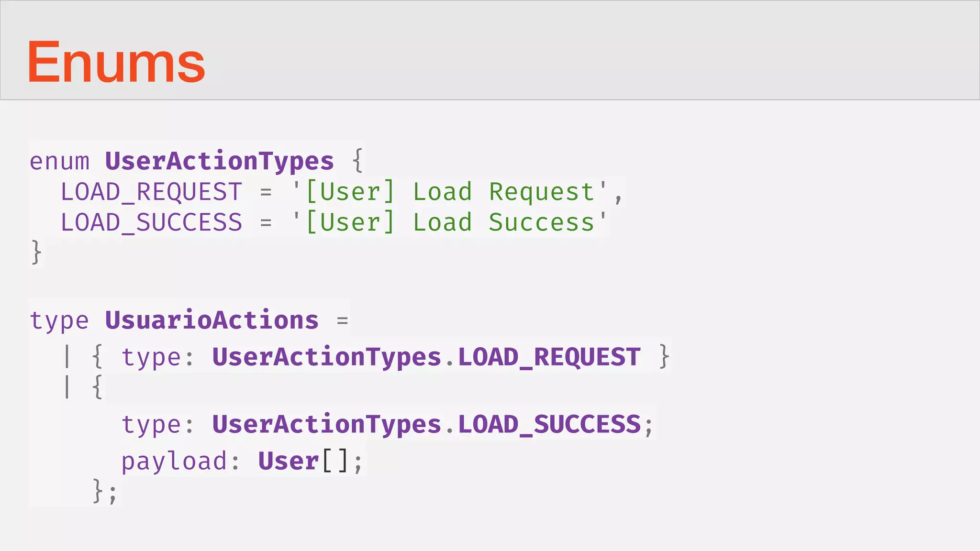Click the 'Enums' slide title
The width and height of the screenshot is (980, 551).
pyautogui.click(x=116, y=62)
